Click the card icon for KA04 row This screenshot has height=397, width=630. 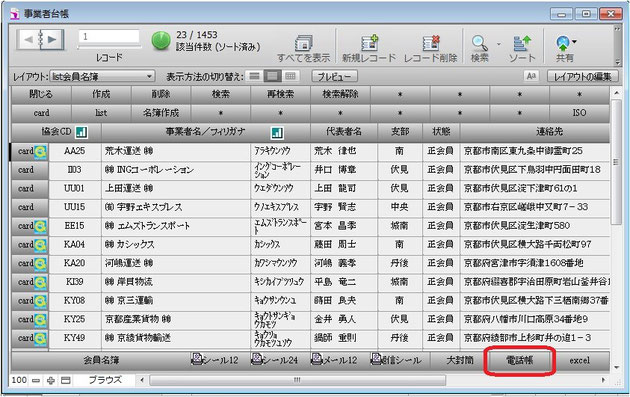coord(40,245)
